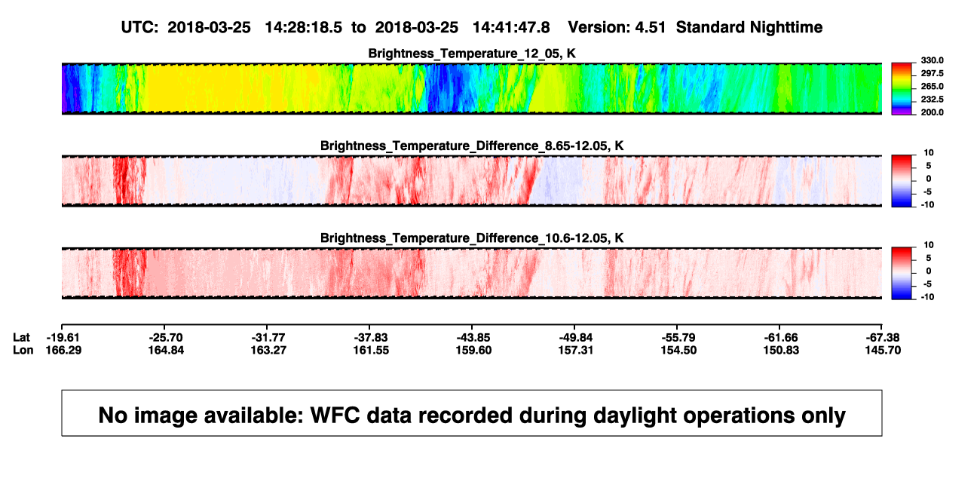Click the 8.65-12.05 temperature difference image strip
This screenshot has width=980, height=503.
pyautogui.click(x=472, y=180)
